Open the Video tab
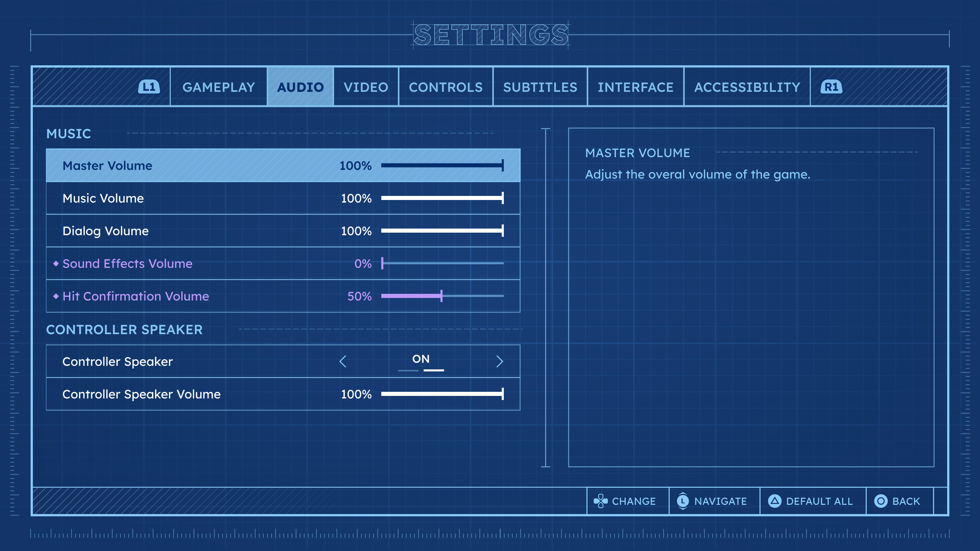Screen dimensions: 980x551 point(366,87)
